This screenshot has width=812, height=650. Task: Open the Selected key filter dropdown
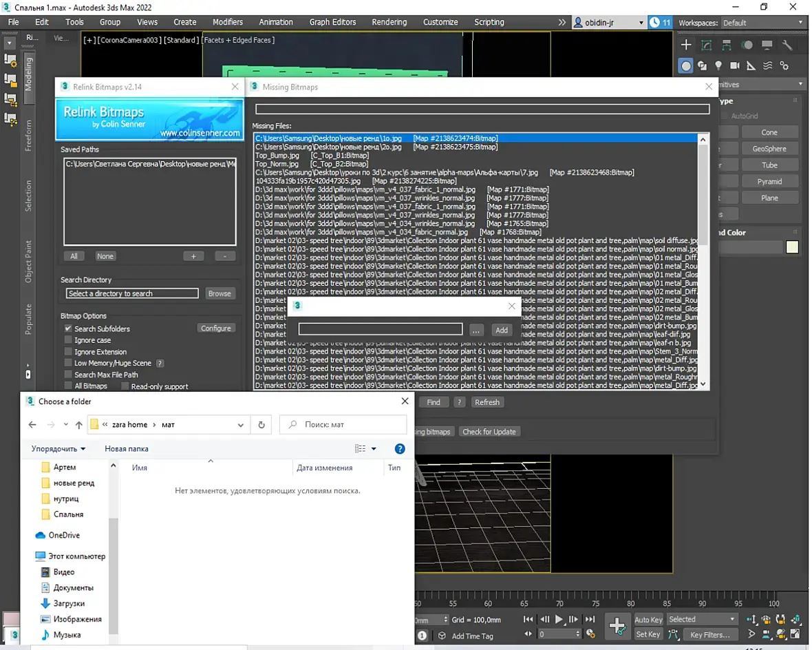[702, 620]
